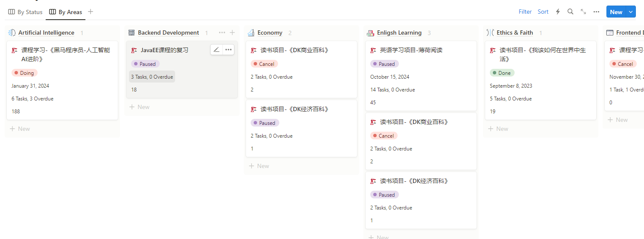Add new card under Economy column

tap(259, 166)
